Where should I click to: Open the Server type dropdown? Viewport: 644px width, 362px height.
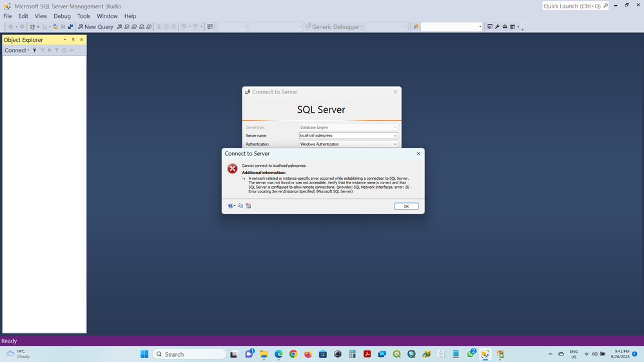[x=348, y=128]
